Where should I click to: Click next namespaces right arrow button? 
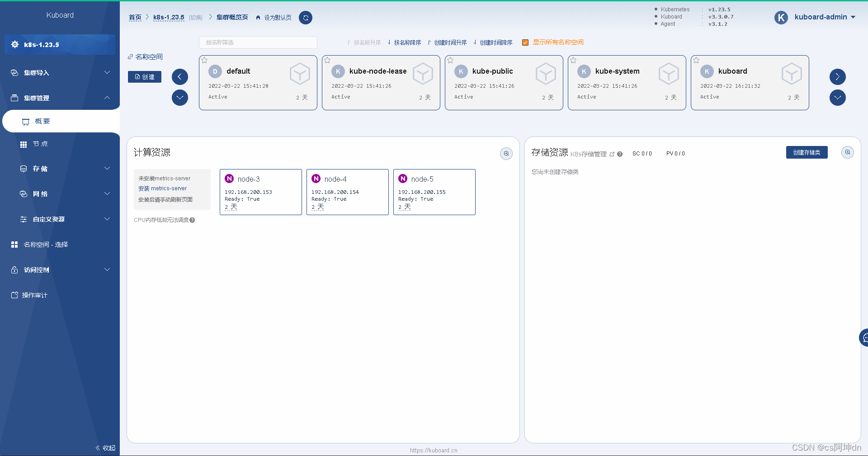(x=838, y=77)
